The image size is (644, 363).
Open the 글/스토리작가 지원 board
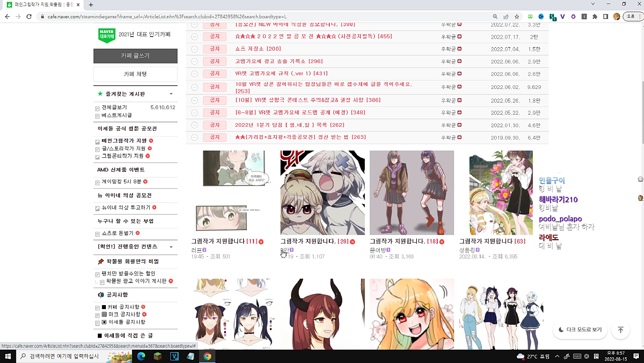(124, 148)
